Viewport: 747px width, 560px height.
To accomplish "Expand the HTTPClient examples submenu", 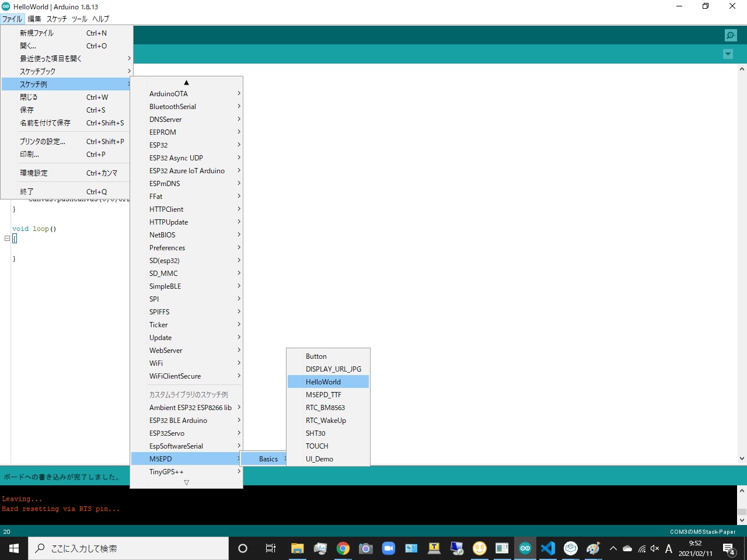I will tap(186, 209).
